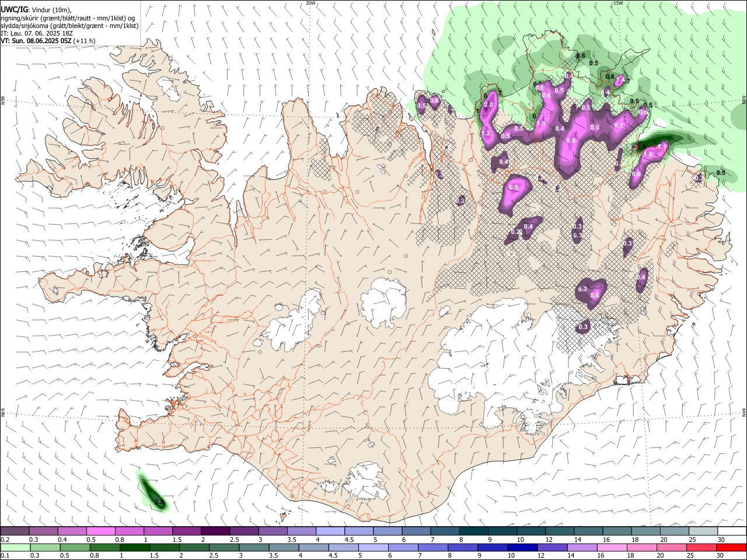Click the 'UWC/IG' title text
Image resolution: width=747 pixels, height=560 pixels.
(x=14, y=10)
